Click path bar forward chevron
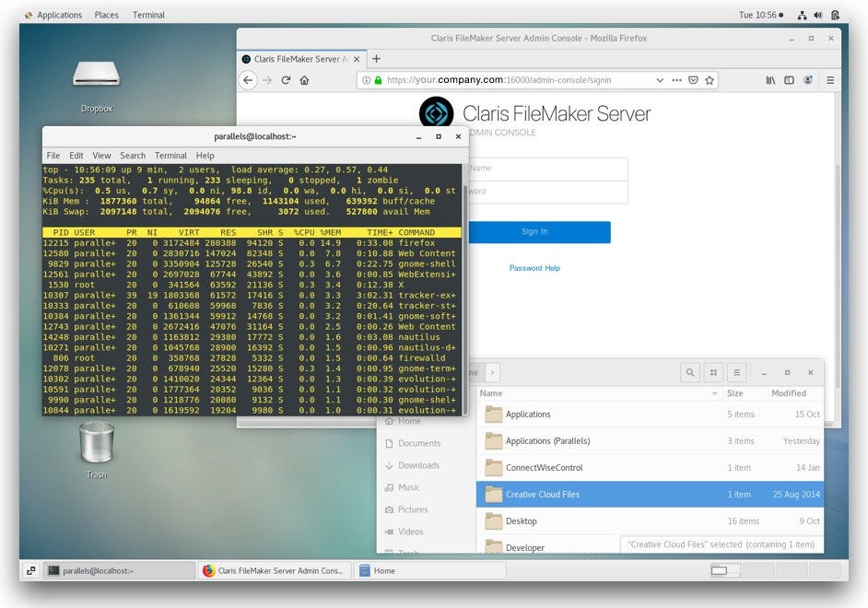 pos(493,372)
